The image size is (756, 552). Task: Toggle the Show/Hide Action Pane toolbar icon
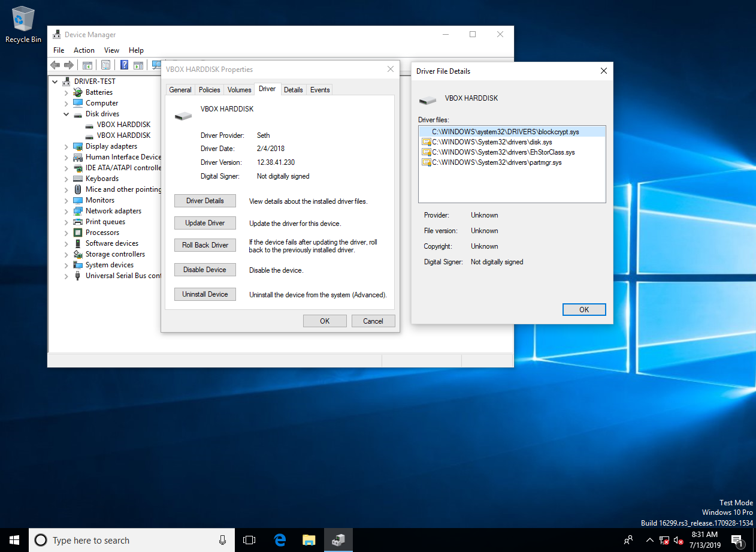(x=138, y=65)
